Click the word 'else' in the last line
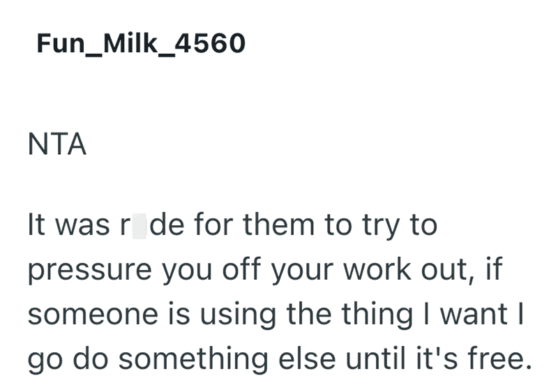 click(307, 357)
